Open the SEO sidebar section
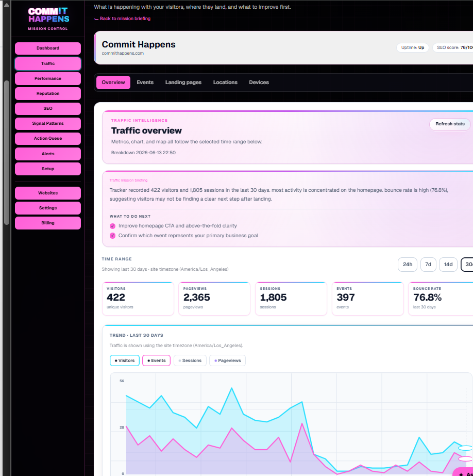This screenshot has width=473, height=476. click(48, 108)
